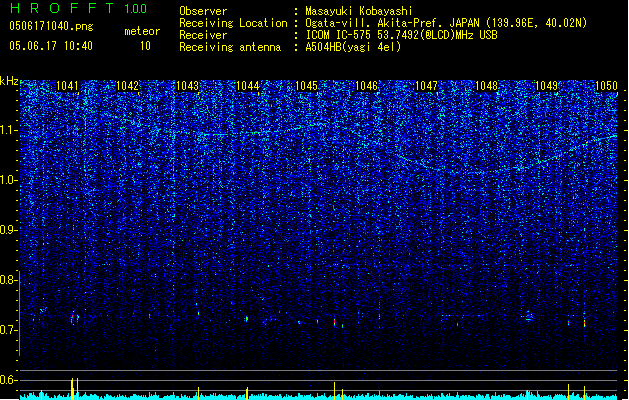Click the 1045 time marker
The image size is (629, 400).
tap(306, 86)
